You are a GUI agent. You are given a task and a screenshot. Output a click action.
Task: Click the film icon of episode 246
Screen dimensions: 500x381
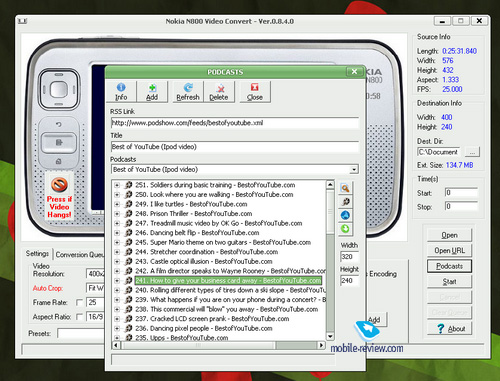[x=128, y=233]
